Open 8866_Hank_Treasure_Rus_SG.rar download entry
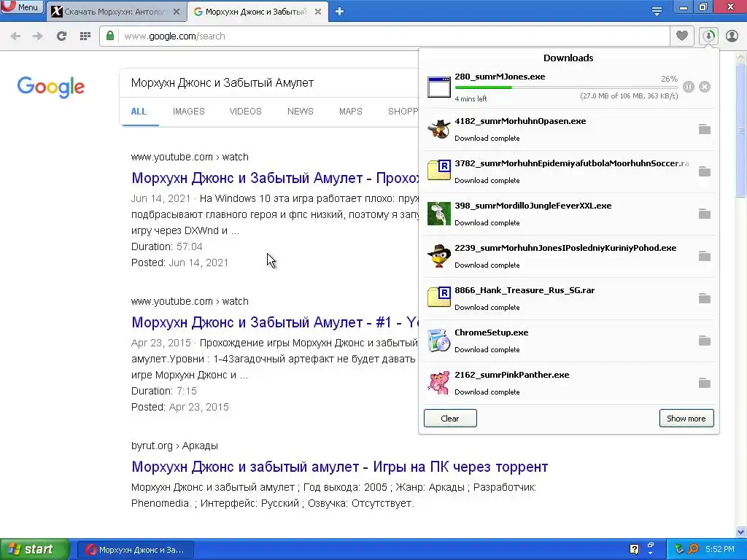 point(569,298)
